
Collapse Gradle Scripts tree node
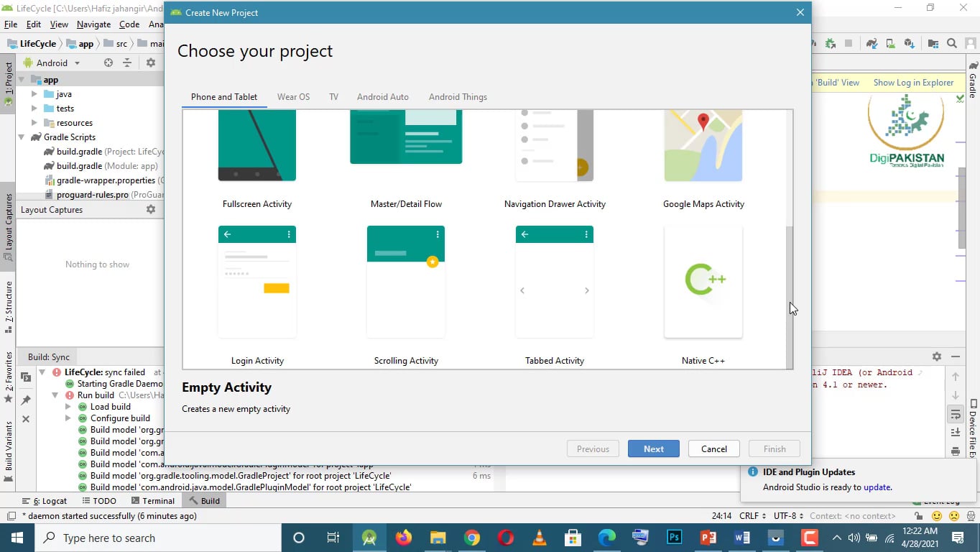(22, 137)
